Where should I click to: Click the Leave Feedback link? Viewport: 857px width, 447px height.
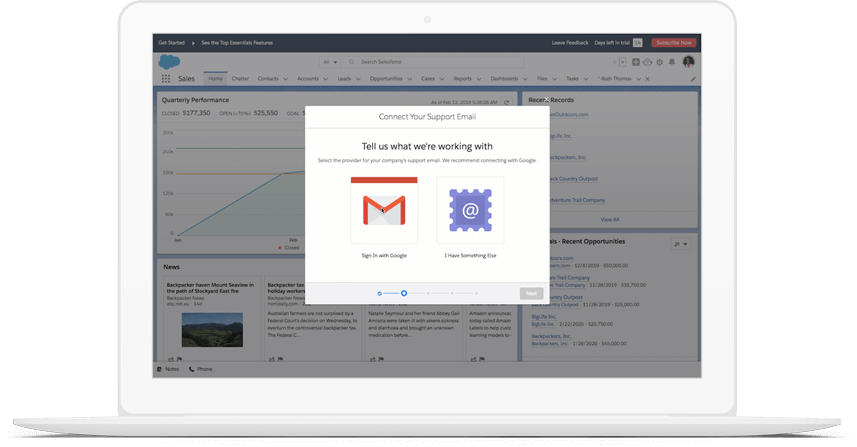(570, 43)
